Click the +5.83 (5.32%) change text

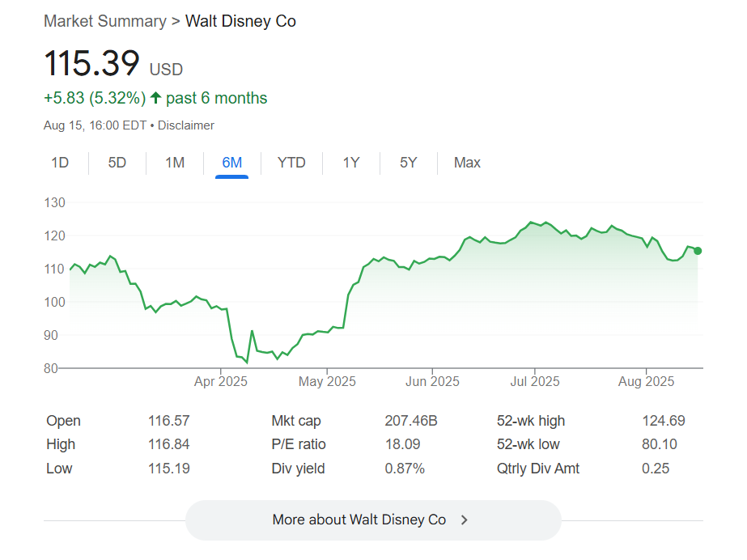(95, 98)
